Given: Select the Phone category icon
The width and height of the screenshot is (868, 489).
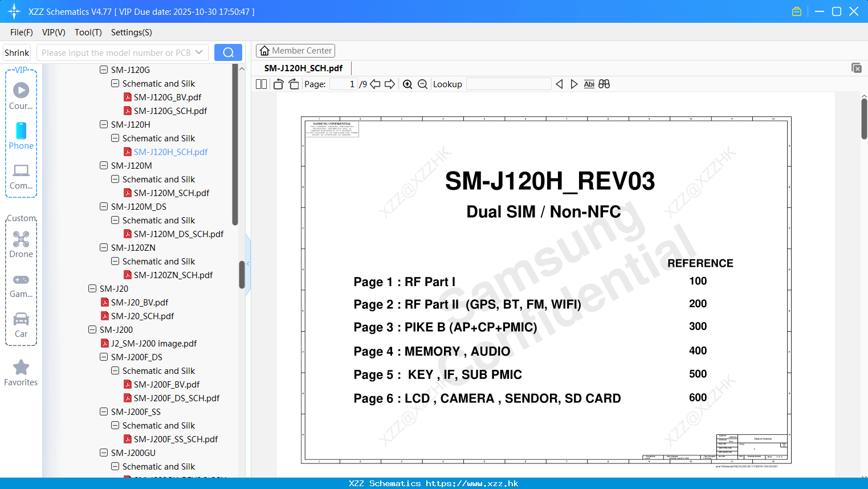Looking at the screenshot, I should (x=21, y=136).
